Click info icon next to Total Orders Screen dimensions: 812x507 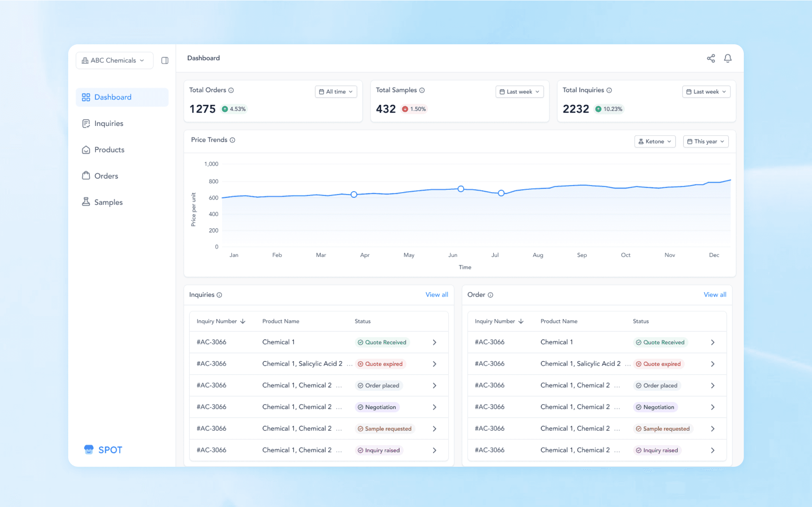pyautogui.click(x=231, y=90)
